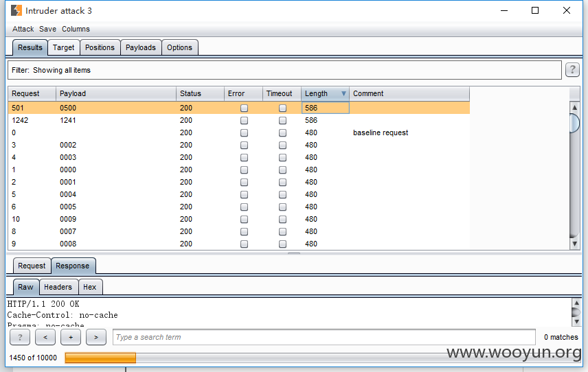Toggle Timeout checkbox for request 1242
588x372 pixels.
[283, 120]
